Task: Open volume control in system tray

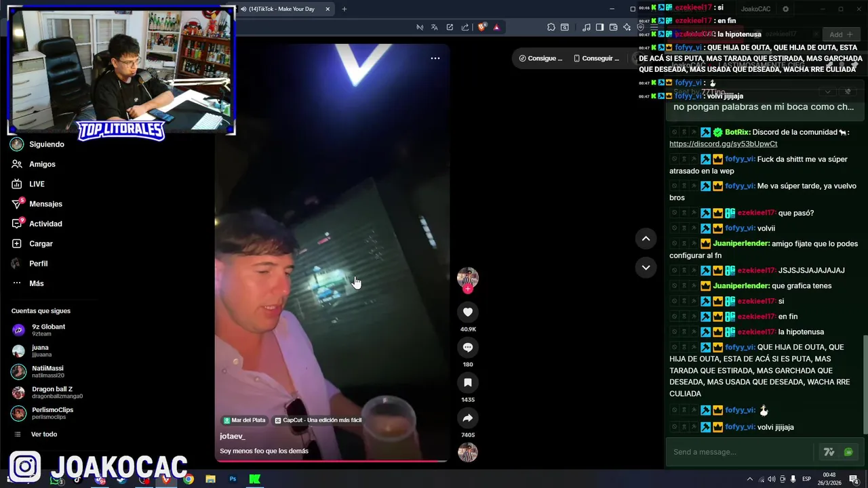Action: (772, 479)
